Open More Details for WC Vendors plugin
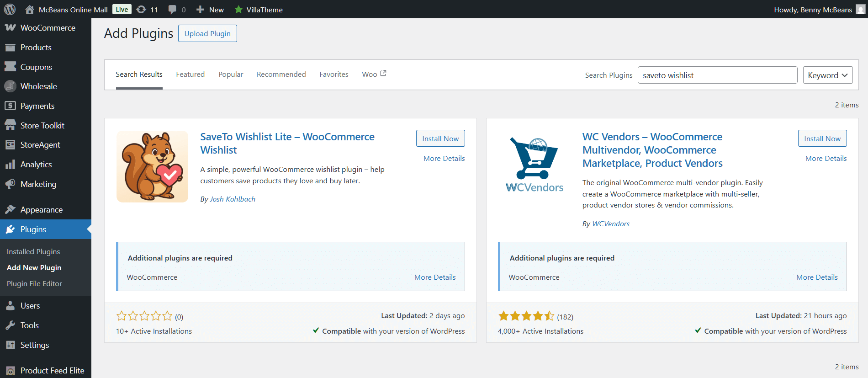The height and width of the screenshot is (378, 868). pos(826,159)
